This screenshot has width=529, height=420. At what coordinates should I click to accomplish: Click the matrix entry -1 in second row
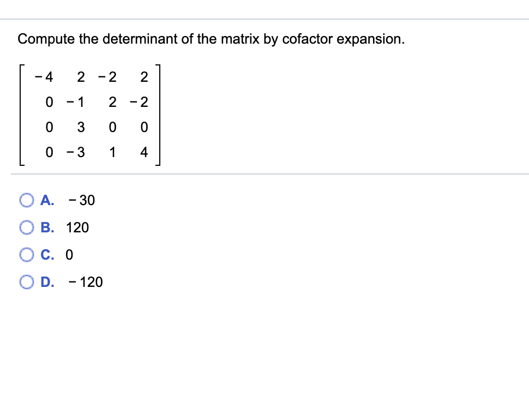(76, 102)
